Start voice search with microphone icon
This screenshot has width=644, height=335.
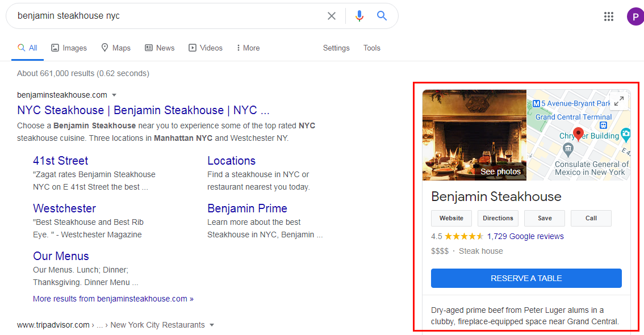[x=359, y=16]
